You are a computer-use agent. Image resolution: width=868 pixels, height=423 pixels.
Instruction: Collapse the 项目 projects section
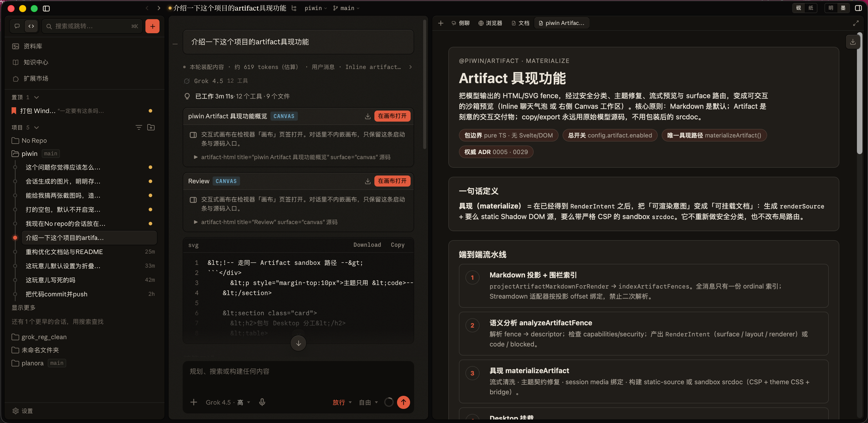[36, 127]
